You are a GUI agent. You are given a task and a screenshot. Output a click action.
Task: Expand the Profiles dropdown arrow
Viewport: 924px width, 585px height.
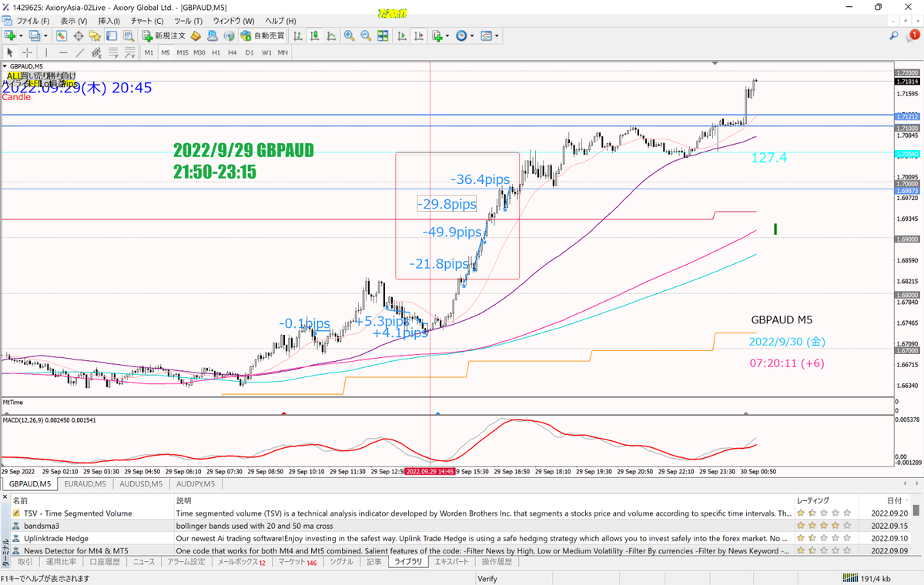pyautogui.click(x=45, y=35)
